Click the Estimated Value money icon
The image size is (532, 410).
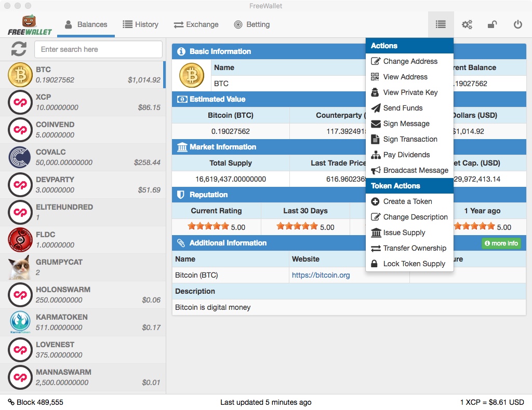pos(182,99)
